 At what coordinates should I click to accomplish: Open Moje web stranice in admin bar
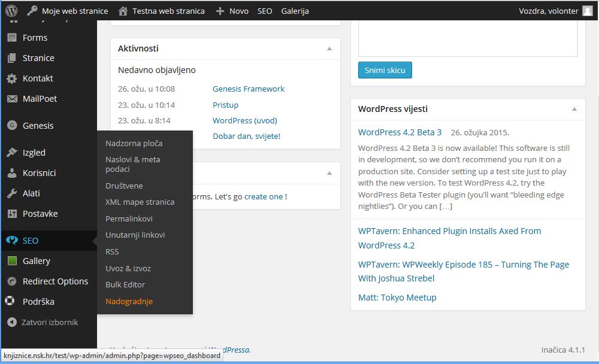[x=75, y=11]
